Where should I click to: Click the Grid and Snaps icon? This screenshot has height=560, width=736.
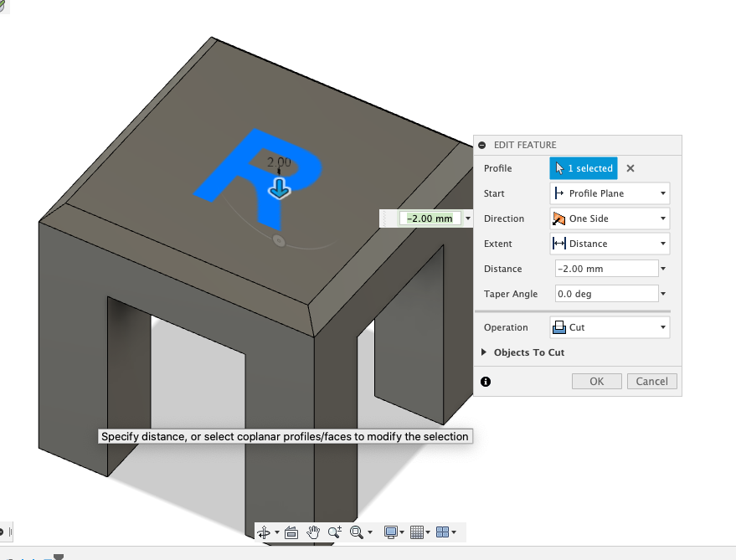[417, 532]
